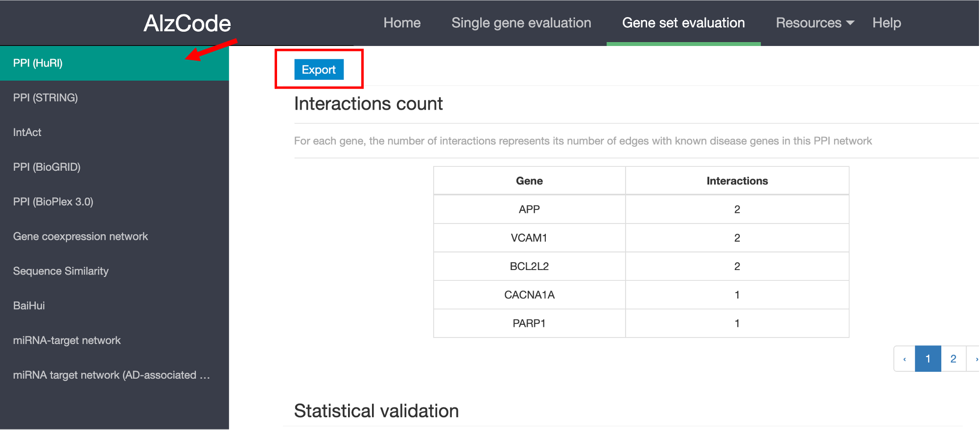This screenshot has width=980, height=430.
Task: Click the previous page arrow
Action: [905, 359]
